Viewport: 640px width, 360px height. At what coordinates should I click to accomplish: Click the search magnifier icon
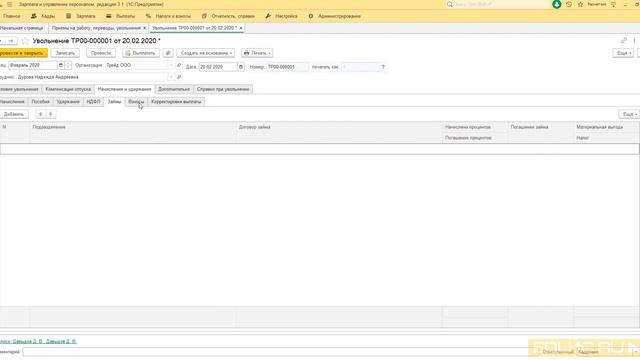point(449,4)
